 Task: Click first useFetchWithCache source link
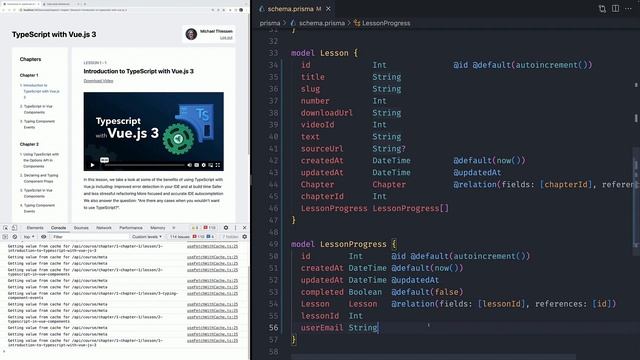[x=212, y=246]
